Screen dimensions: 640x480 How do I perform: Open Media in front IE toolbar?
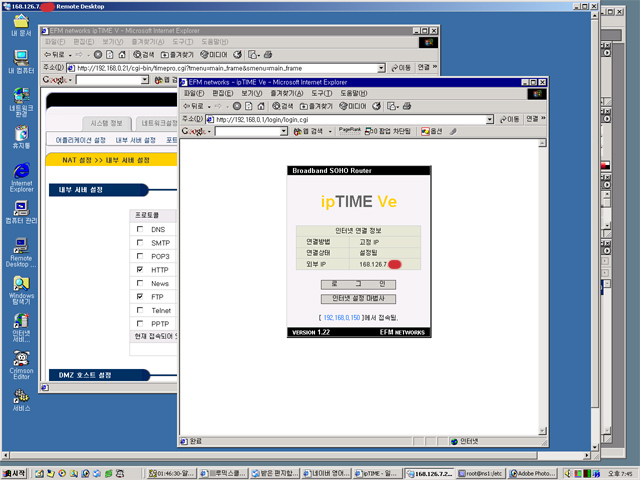click(353, 106)
